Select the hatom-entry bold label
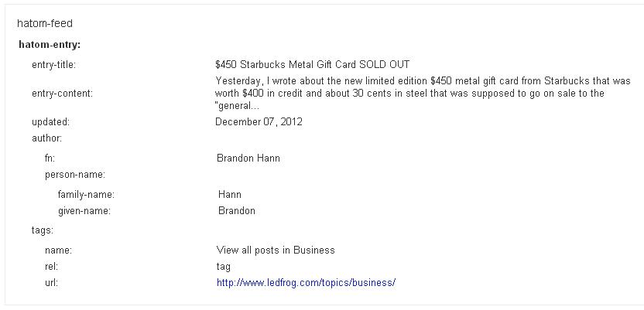Screen dimensions: 644x310 click(x=50, y=45)
